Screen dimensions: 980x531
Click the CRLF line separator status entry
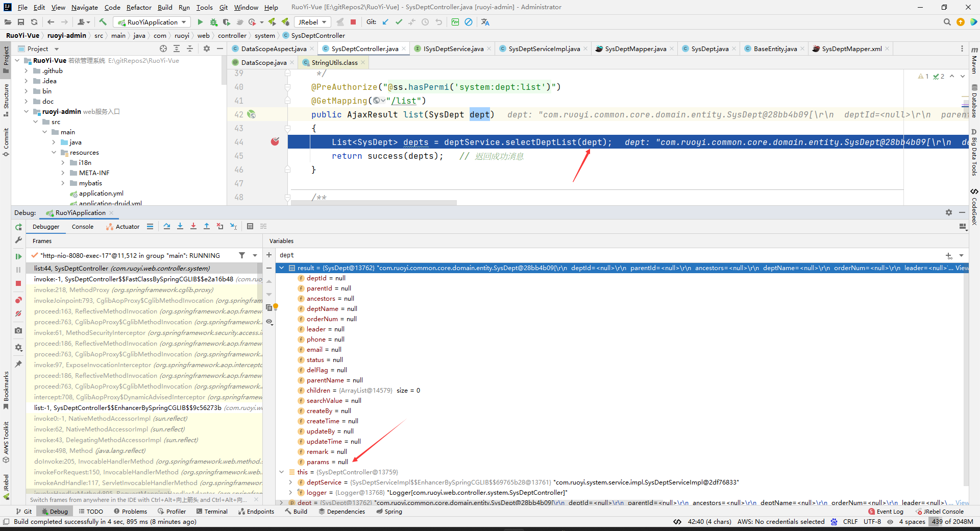[850, 521]
